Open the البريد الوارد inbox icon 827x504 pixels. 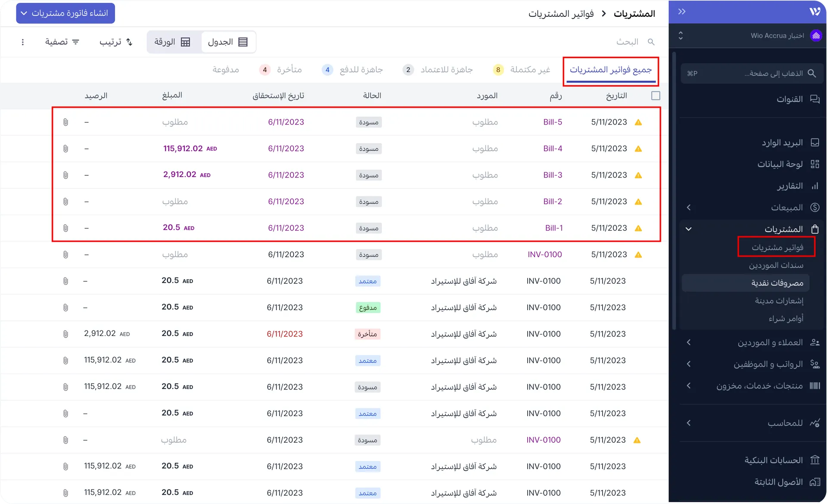815,142
